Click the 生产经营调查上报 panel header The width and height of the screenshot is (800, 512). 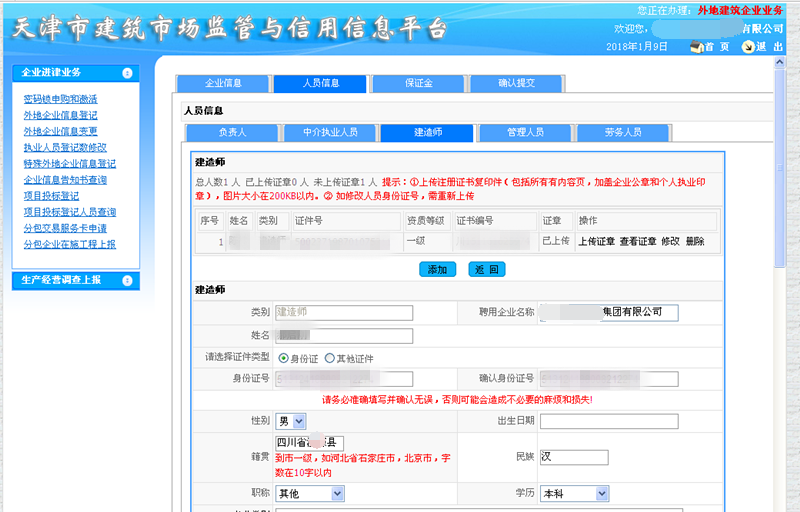[76, 280]
